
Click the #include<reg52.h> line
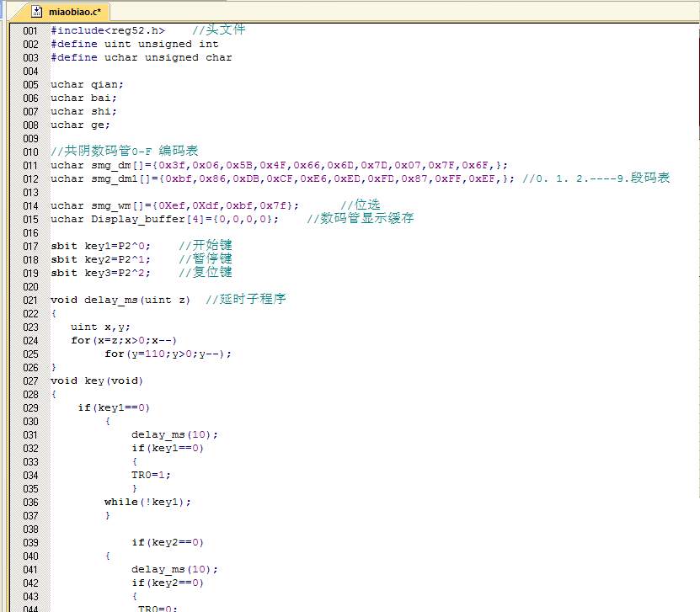(108, 31)
